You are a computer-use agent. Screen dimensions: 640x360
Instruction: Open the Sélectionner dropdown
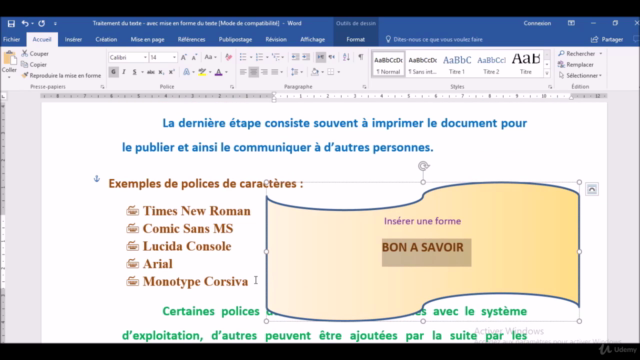click(580, 76)
